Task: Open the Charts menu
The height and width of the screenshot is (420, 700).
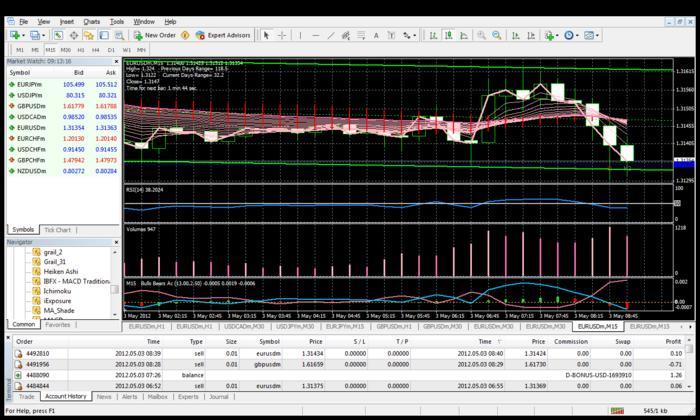Action: [92, 21]
